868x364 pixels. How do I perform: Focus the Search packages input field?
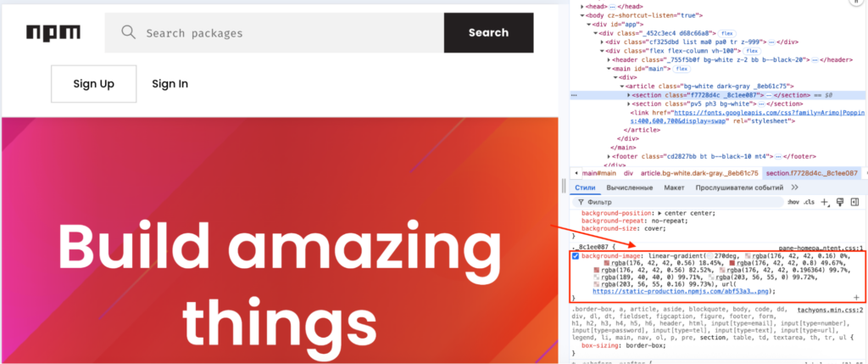(274, 33)
